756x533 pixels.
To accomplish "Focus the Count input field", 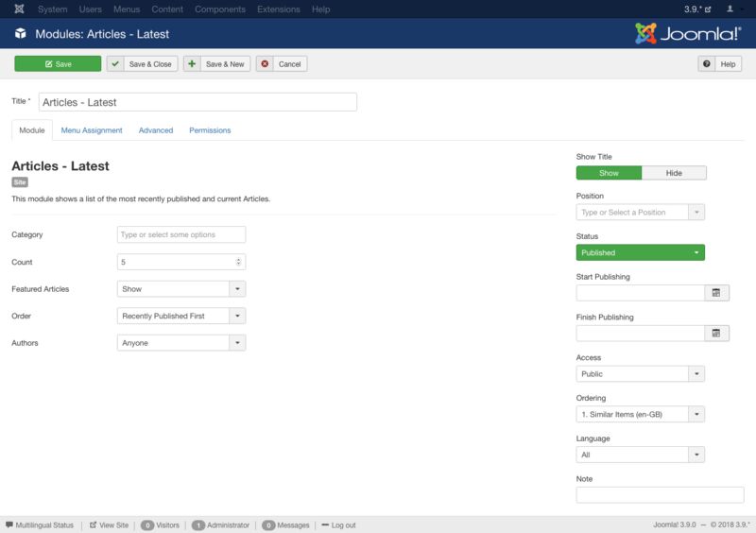I will (181, 262).
